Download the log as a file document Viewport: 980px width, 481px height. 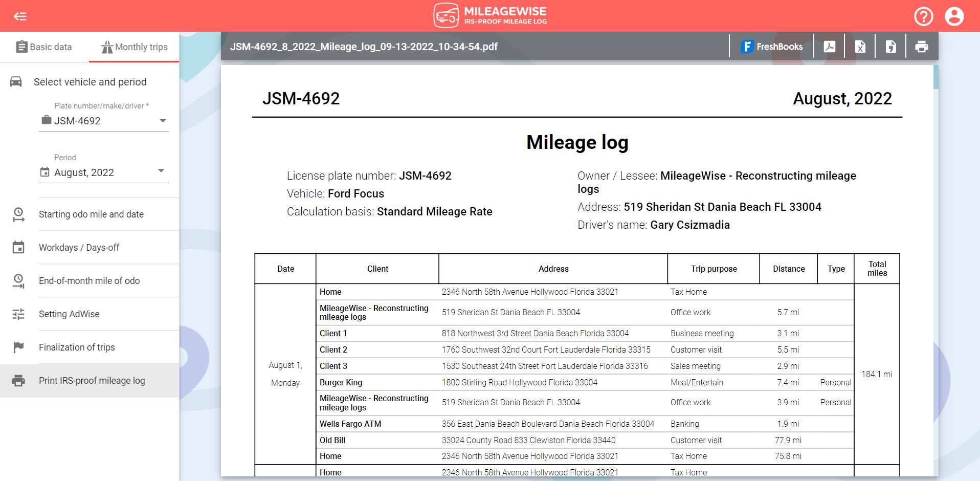[891, 47]
